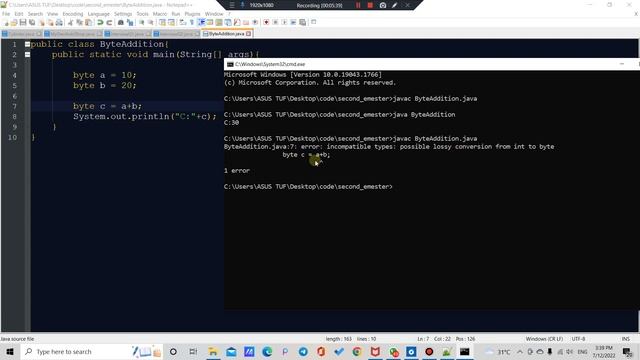
Task: Close the ByteAddition.java tab
Action: (249, 33)
